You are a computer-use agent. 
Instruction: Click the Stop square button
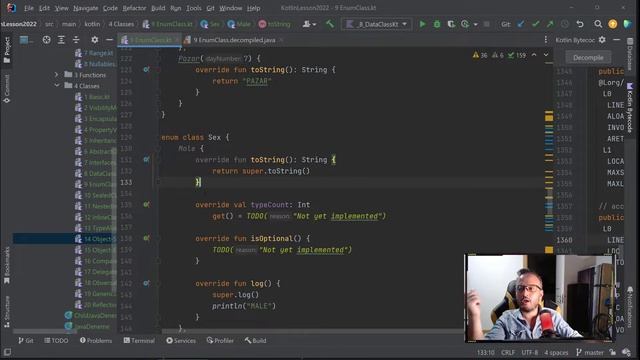(487, 24)
